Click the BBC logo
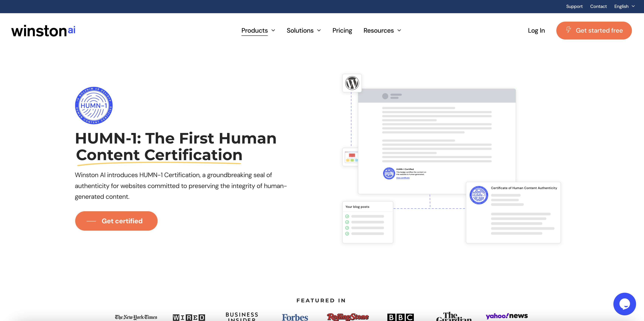The height and width of the screenshot is (321, 644). pos(400,317)
